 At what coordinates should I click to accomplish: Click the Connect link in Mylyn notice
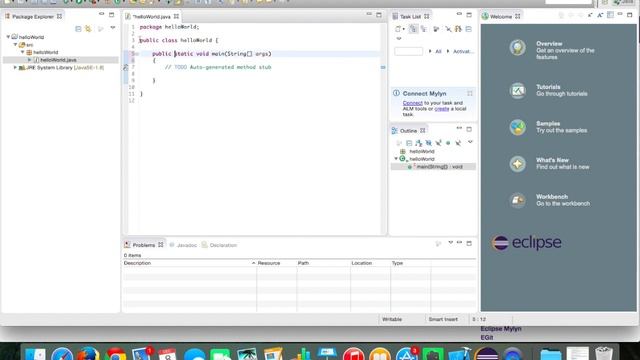click(412, 103)
